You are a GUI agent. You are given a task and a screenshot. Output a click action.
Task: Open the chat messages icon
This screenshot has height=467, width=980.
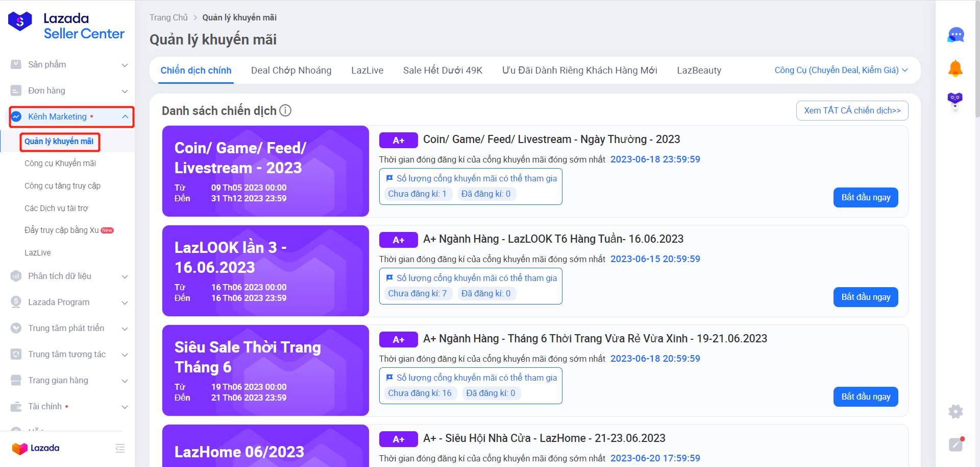click(x=954, y=34)
